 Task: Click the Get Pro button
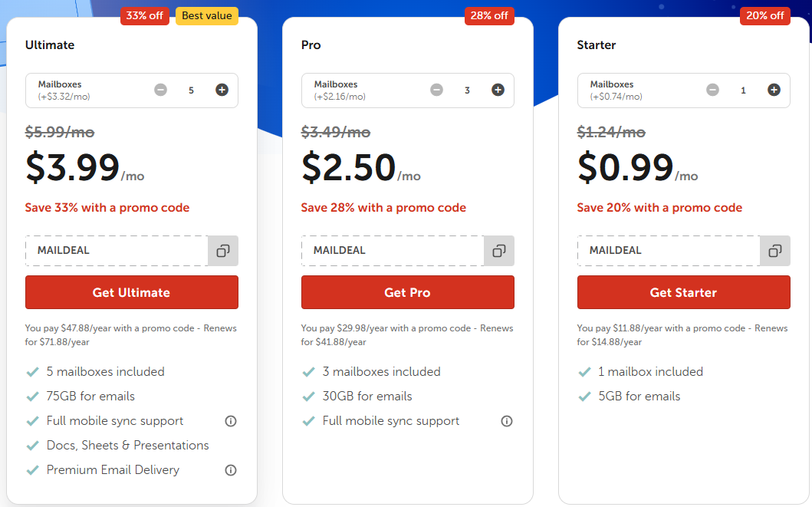coord(407,292)
